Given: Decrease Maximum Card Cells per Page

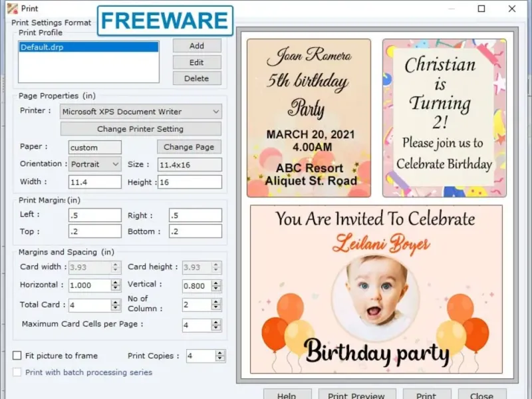Looking at the screenshot, I should click(215, 328).
